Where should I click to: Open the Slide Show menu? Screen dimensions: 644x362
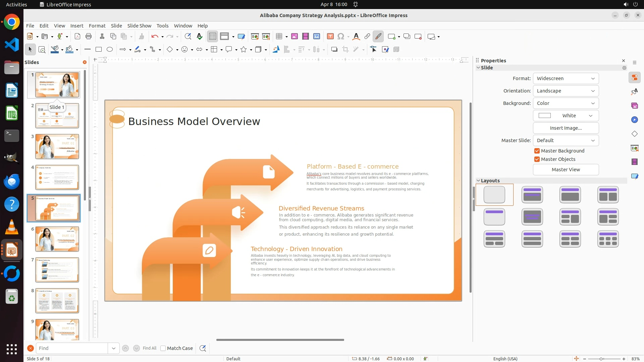[x=139, y=26]
